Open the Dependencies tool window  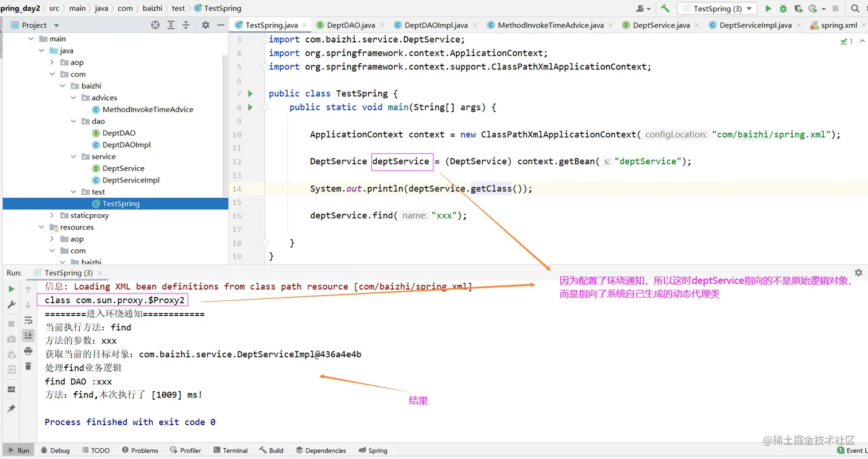[x=320, y=450]
